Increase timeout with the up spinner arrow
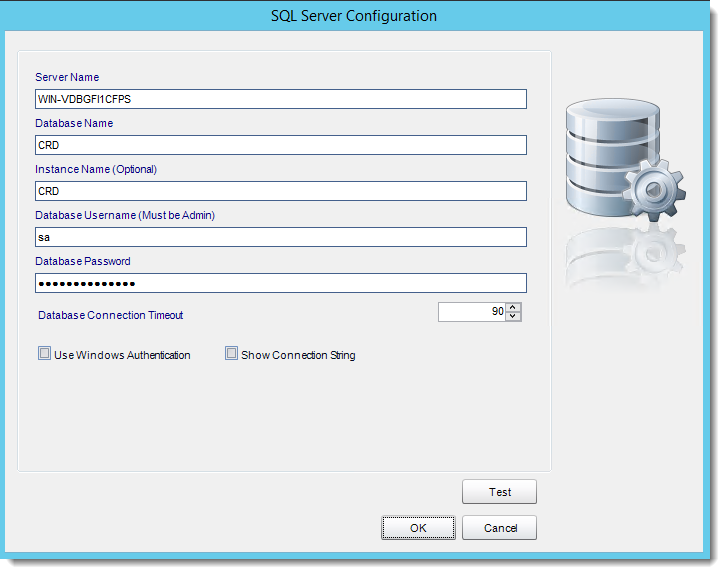 [513, 308]
